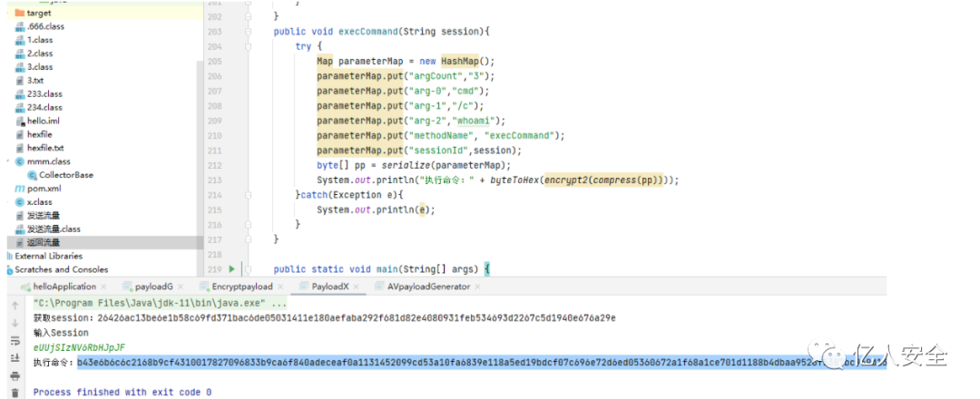The width and height of the screenshot is (980, 399).
Task: Select 3.class in the project tree
Action: click(40, 67)
